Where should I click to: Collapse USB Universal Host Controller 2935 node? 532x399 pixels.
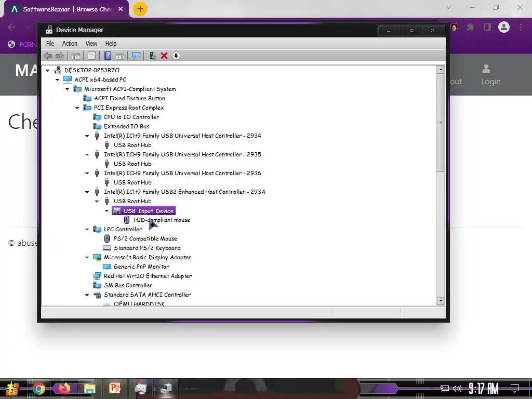pyautogui.click(x=87, y=154)
